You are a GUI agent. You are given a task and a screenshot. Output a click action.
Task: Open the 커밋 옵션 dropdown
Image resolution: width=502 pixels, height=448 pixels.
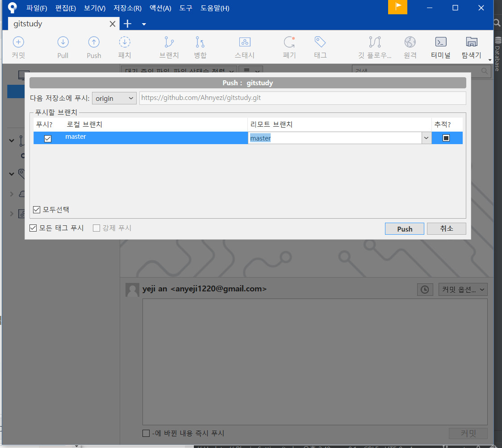[463, 290]
